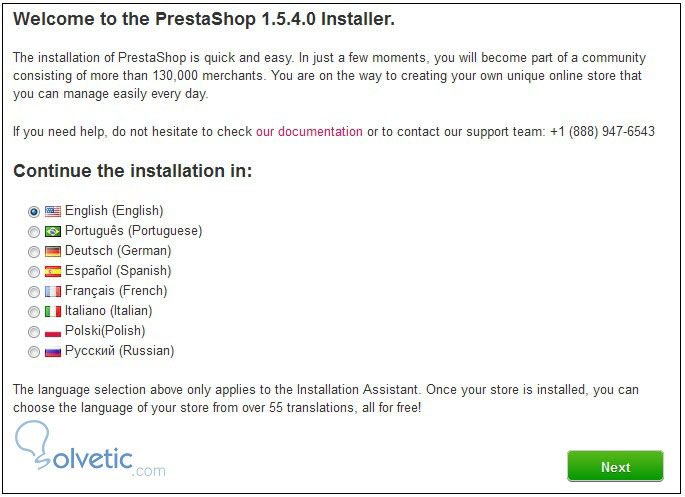Pick the Español radio button

[x=35, y=272]
